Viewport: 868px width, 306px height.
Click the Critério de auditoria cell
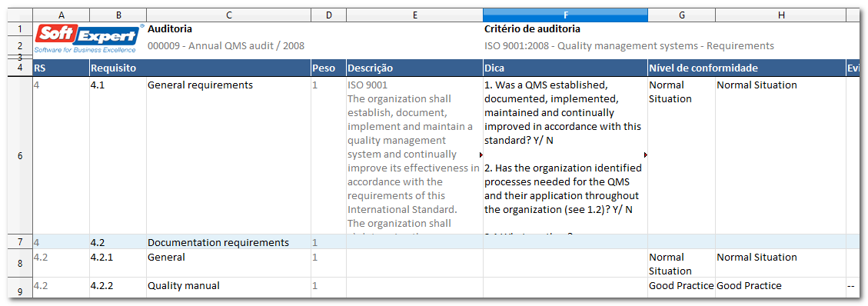point(532,28)
